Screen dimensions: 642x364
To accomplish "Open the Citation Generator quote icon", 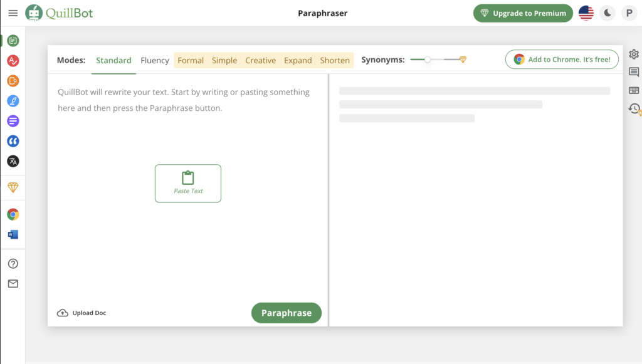I will pyautogui.click(x=13, y=141).
